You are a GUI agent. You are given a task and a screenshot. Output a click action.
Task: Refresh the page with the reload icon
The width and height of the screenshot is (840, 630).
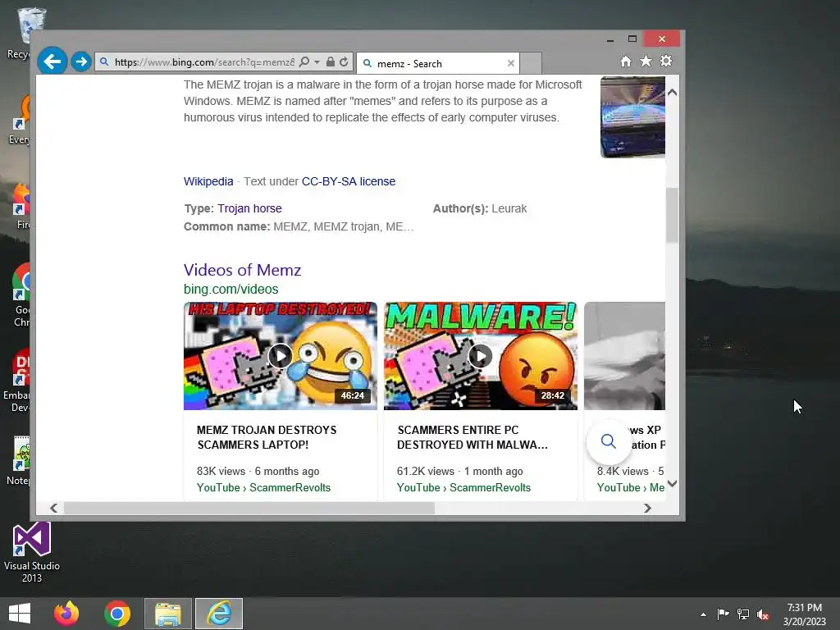point(344,62)
